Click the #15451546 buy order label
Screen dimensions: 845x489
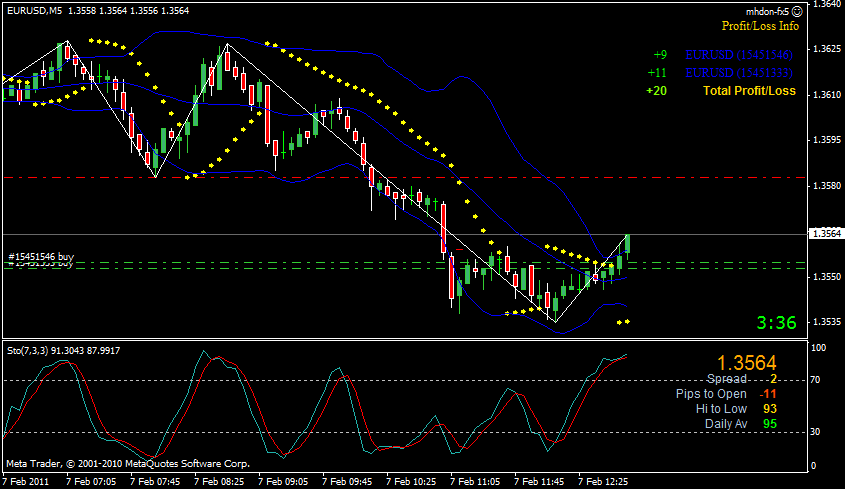[41, 257]
